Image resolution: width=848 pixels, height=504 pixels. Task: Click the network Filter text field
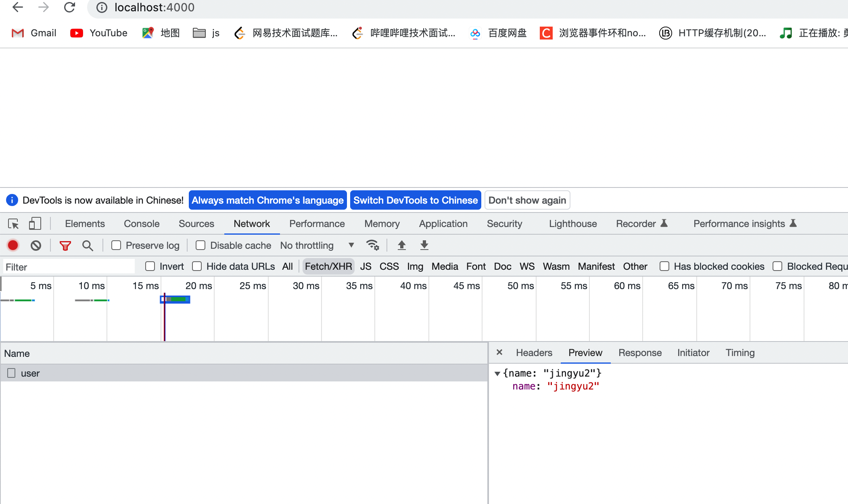69,267
